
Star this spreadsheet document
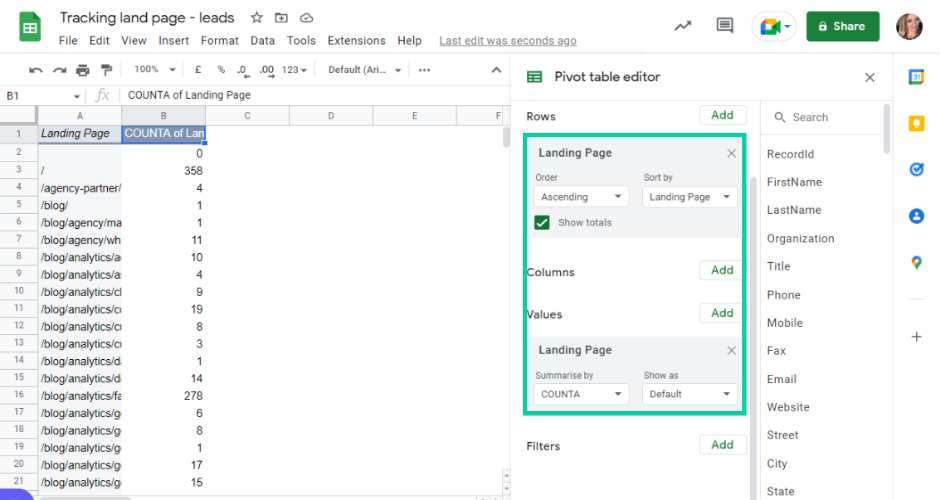pyautogui.click(x=257, y=18)
